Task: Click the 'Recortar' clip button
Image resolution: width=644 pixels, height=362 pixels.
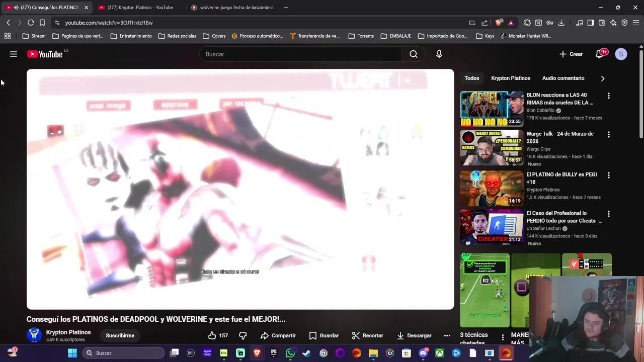Action: [367, 335]
